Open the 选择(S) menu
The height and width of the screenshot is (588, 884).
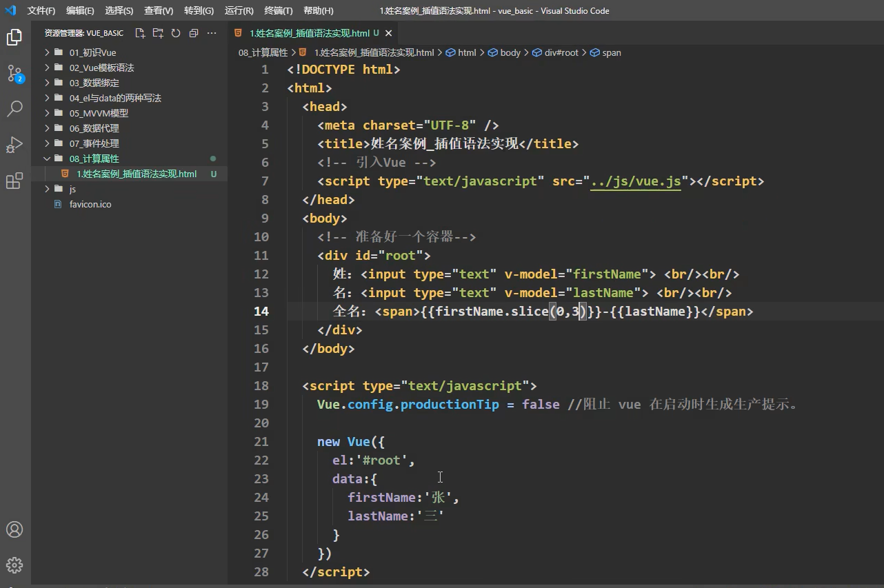click(119, 11)
